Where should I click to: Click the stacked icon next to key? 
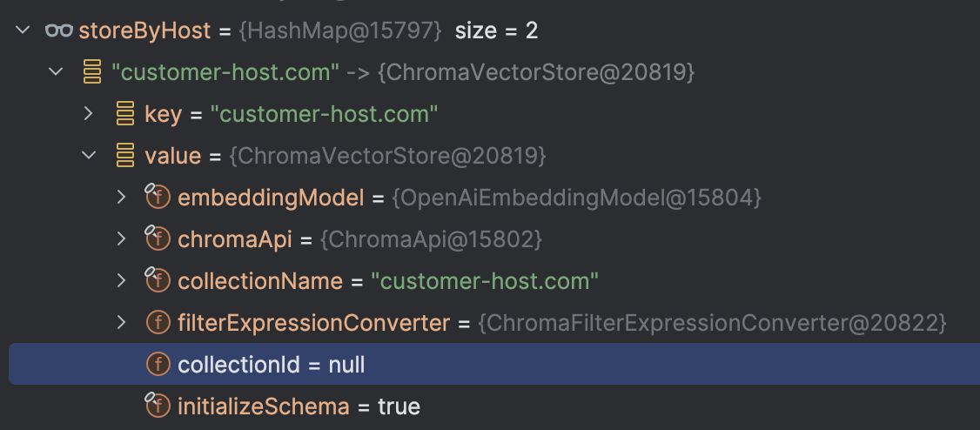[125, 114]
